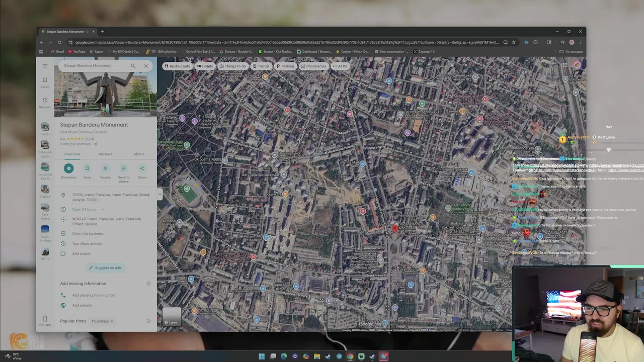Click help icon beside Popular times

click(148, 321)
